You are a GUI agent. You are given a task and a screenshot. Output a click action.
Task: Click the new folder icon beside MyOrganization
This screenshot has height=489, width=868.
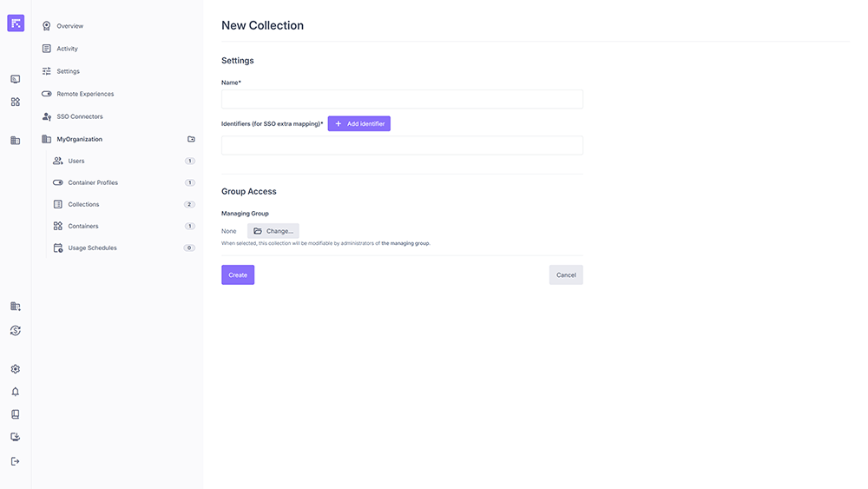coord(191,139)
